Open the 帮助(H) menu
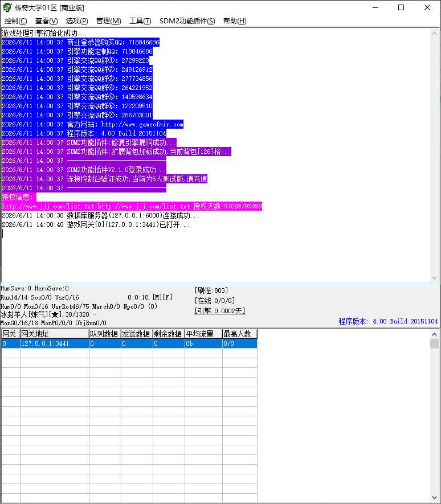 (x=235, y=21)
